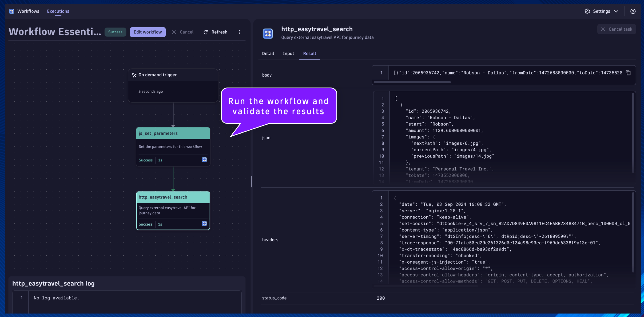This screenshot has width=644, height=317.
Task: Open the help question mark icon
Action: pyautogui.click(x=633, y=11)
